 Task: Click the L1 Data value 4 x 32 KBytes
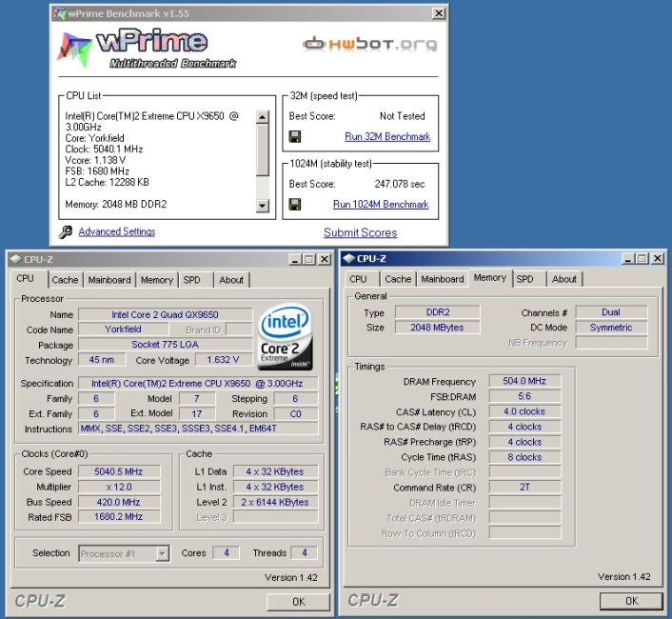pyautogui.click(x=275, y=471)
